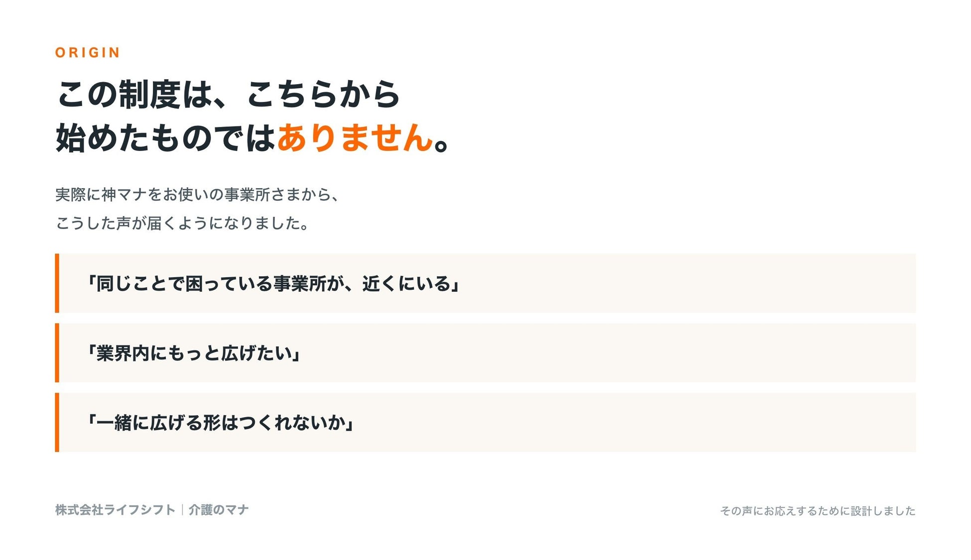Click the orange bar of the second quote
Screen dimensions: 971x560
[57, 353]
